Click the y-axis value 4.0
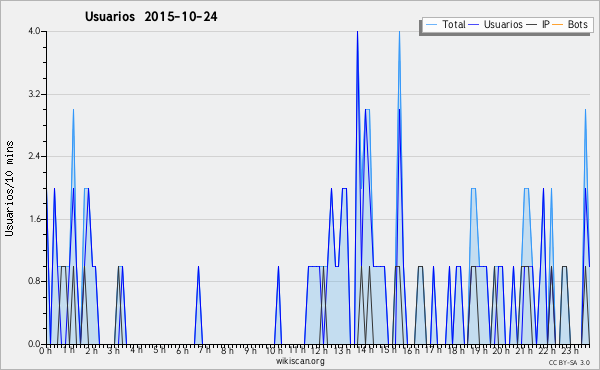Viewport: 600px width, 370px height. coord(34,31)
